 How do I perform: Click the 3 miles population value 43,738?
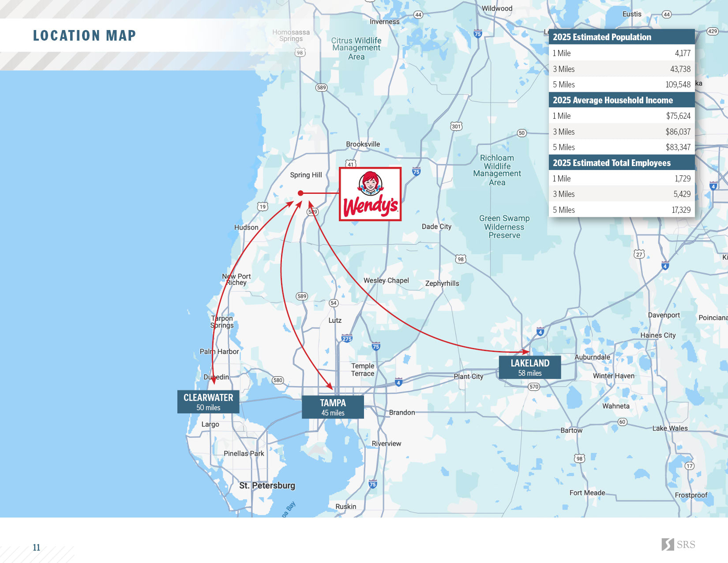[680, 69]
